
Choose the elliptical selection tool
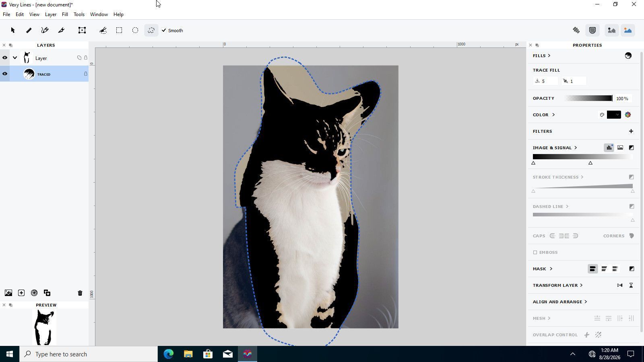pos(135,30)
